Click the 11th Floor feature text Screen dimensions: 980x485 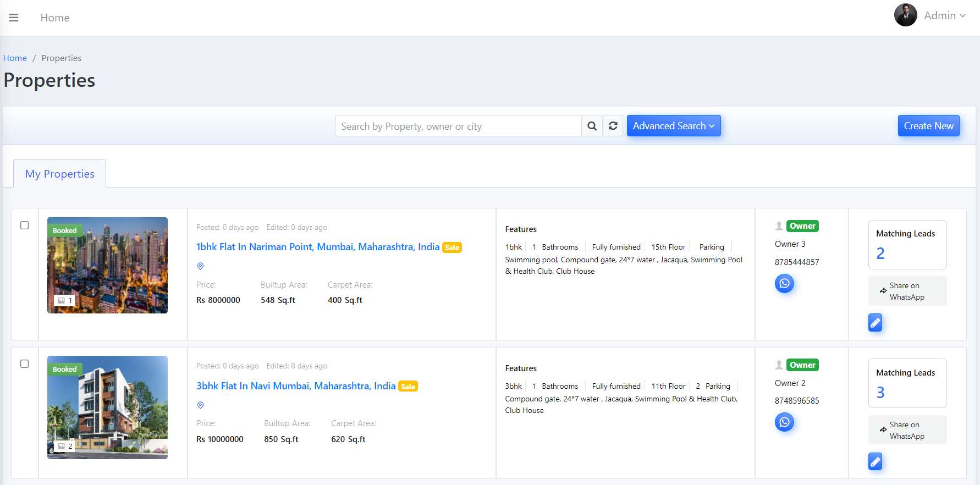(x=669, y=386)
